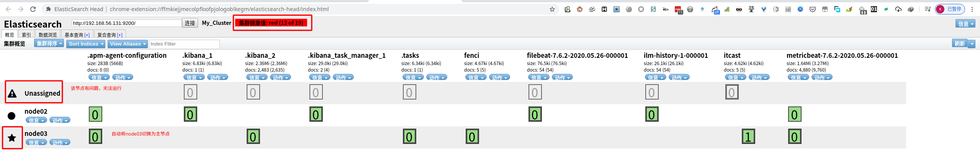This screenshot has width=980, height=165.
Task: Bookmark this page with the star icon
Action: click(x=552, y=9)
